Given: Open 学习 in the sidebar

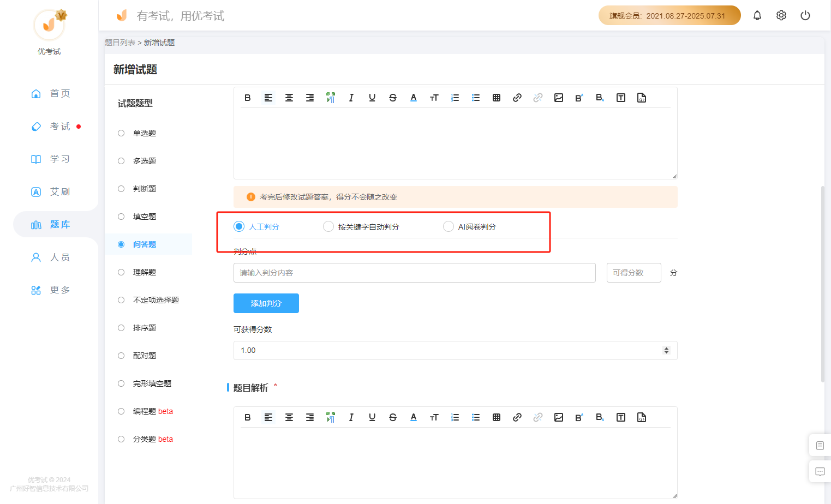Looking at the screenshot, I should coord(50,159).
